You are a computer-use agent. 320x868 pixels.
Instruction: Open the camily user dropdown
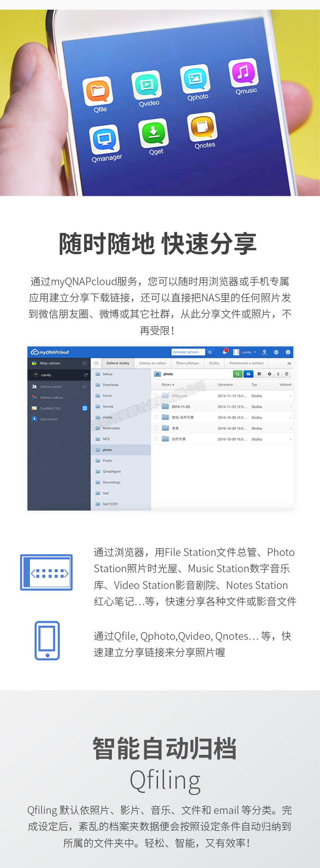coord(245,352)
